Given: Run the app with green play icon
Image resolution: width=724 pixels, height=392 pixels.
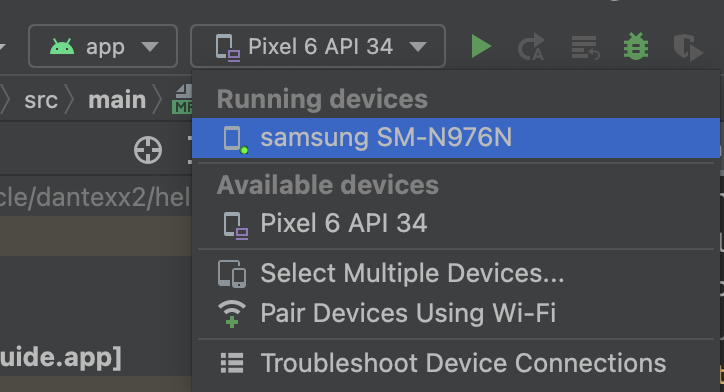Looking at the screenshot, I should click(x=481, y=47).
